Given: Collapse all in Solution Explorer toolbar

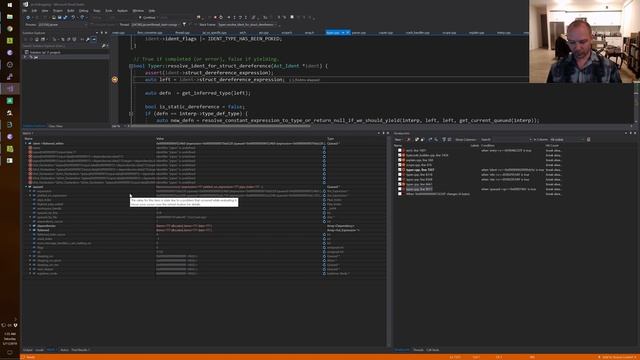Looking at the screenshot, I should [x=69, y=39].
